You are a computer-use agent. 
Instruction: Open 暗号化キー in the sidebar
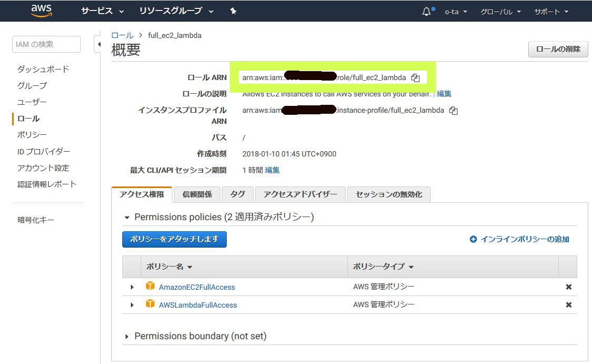(x=36, y=220)
